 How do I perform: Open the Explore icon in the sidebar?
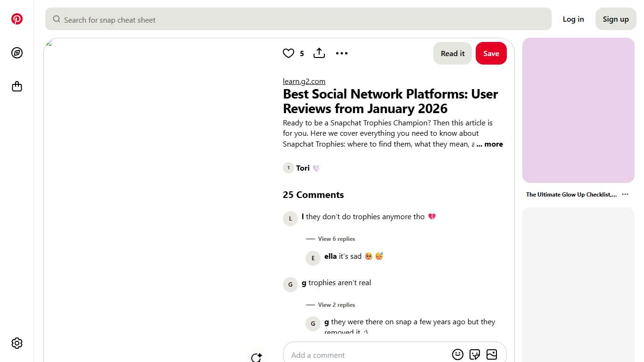(17, 53)
